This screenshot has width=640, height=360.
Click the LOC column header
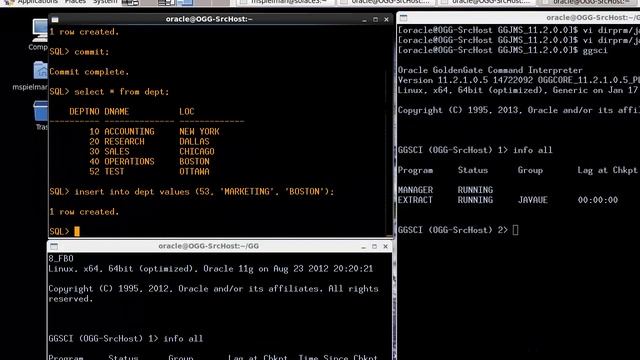187,111
